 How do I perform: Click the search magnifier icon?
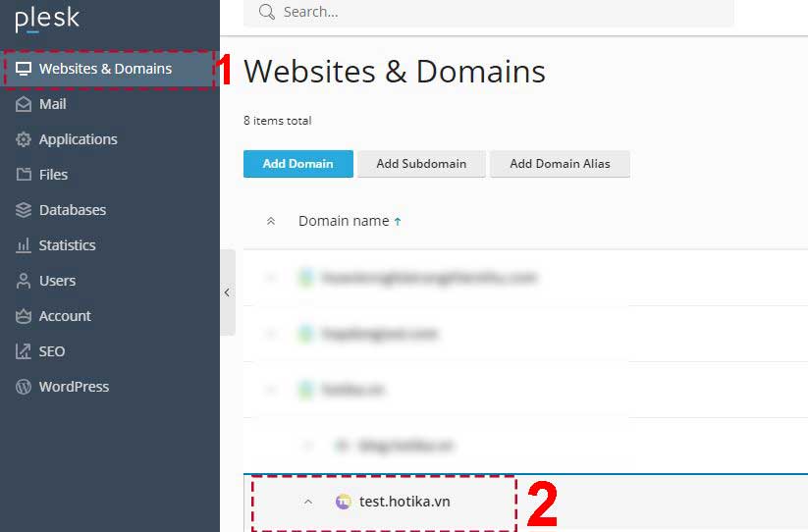(266, 12)
